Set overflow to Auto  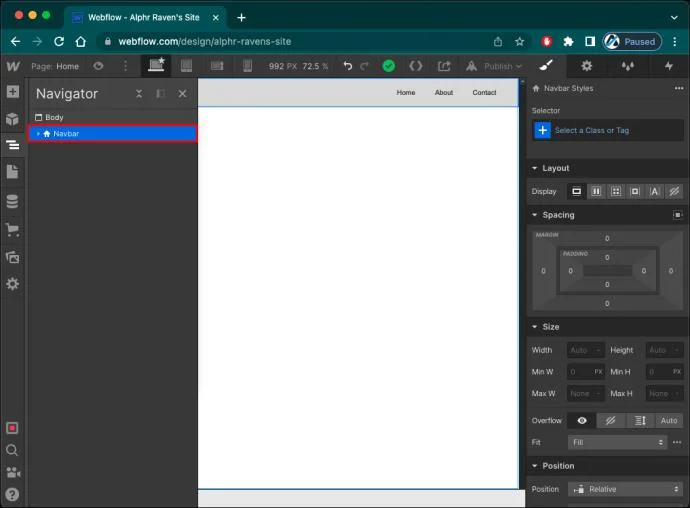(669, 420)
